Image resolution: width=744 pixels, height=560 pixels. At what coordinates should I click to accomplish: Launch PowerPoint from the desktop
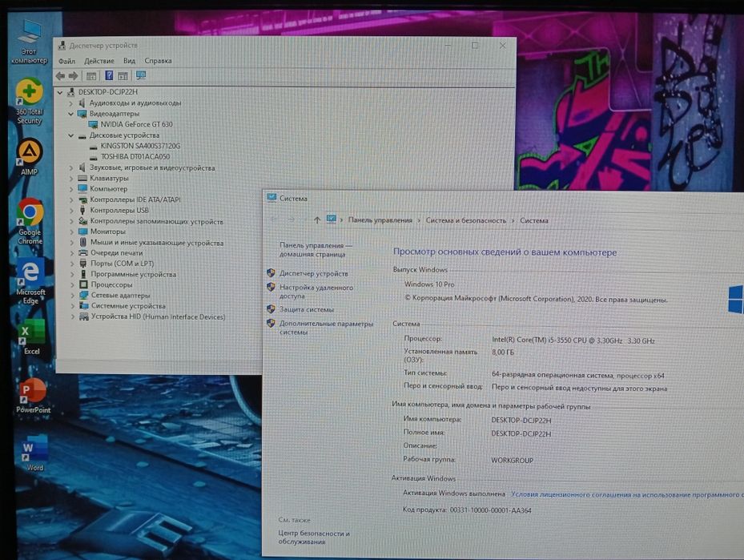(x=33, y=396)
